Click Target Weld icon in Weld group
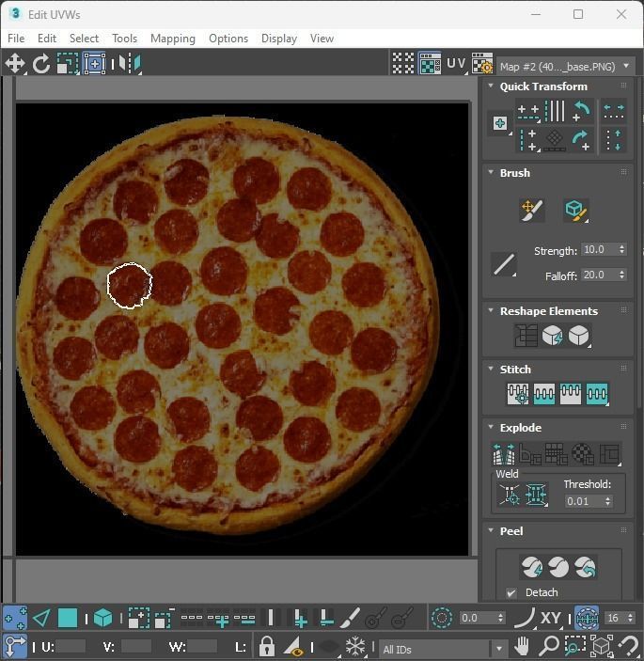This screenshot has height=661, width=644. pos(510,495)
